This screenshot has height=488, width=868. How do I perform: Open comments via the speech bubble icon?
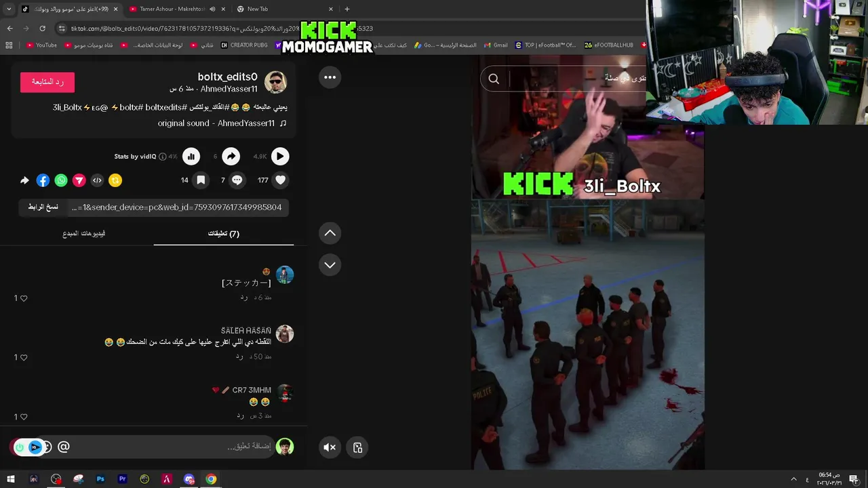pyautogui.click(x=237, y=180)
